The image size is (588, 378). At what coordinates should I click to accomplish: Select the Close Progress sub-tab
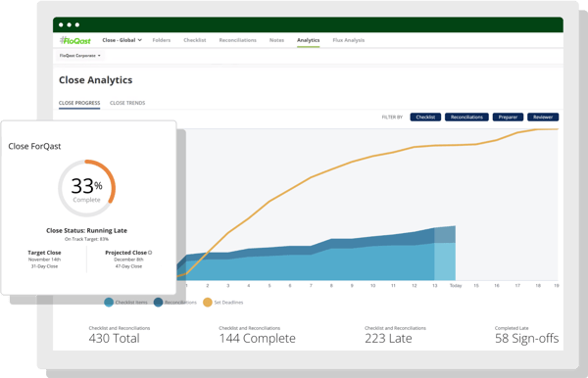coord(79,103)
